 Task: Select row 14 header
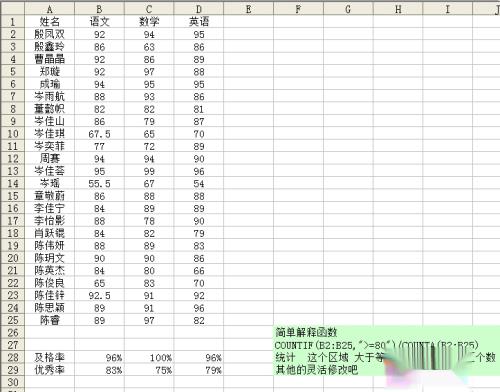[13, 183]
